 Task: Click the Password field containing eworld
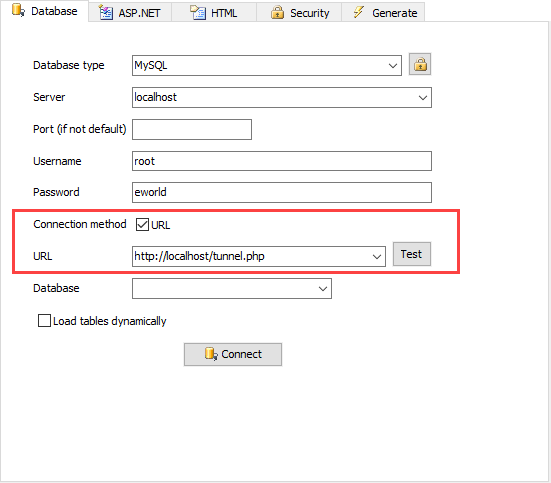point(282,192)
